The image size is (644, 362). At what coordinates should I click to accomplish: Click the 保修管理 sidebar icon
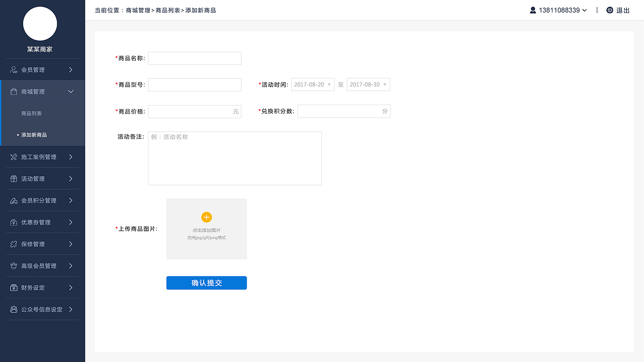14,244
